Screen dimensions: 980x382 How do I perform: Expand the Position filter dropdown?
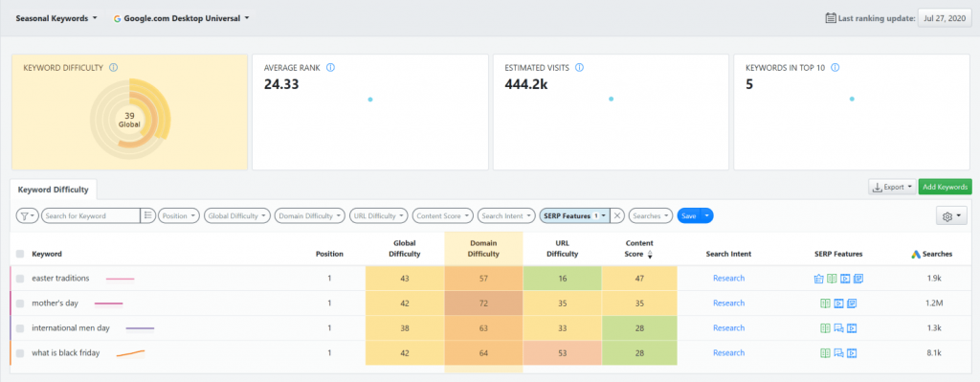[x=179, y=215]
